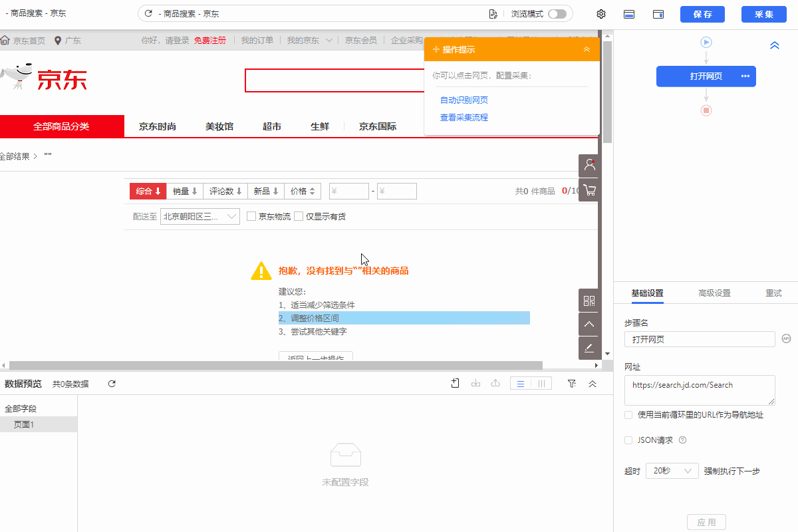
Task: Switch preview to horizontal rows view
Action: click(x=521, y=384)
